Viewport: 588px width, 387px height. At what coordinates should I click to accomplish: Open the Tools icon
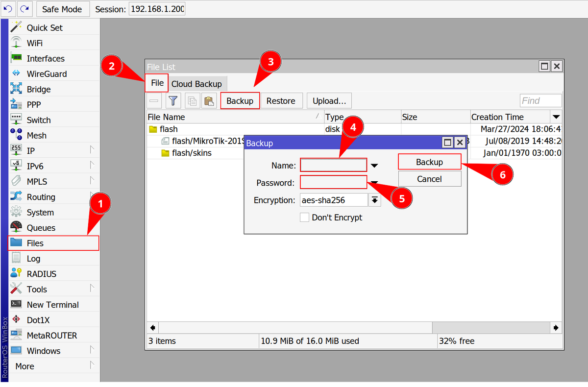[17, 289]
